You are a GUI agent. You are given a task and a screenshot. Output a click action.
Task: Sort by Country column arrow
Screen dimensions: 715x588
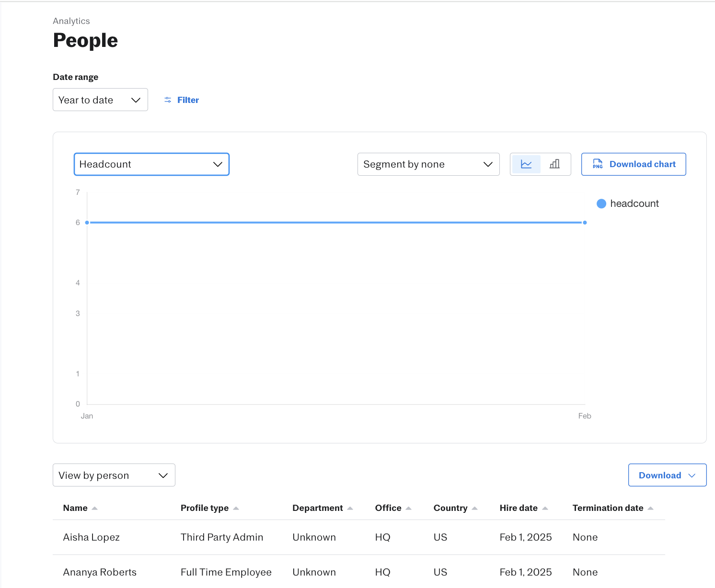tap(474, 509)
